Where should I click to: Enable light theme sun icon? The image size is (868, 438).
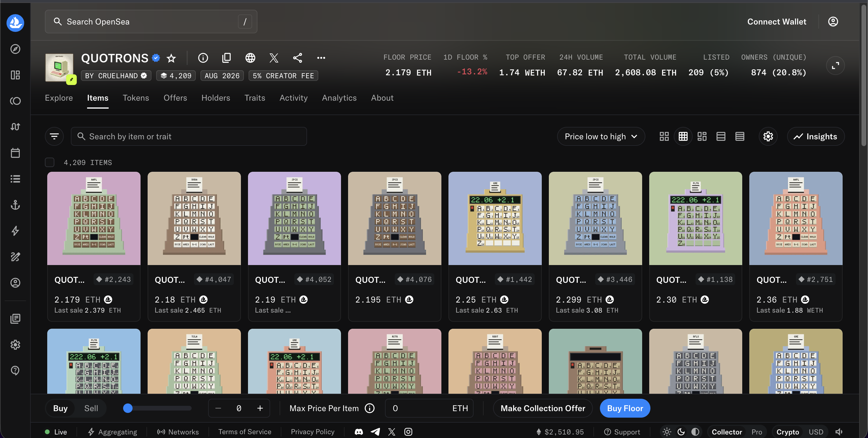point(667,432)
